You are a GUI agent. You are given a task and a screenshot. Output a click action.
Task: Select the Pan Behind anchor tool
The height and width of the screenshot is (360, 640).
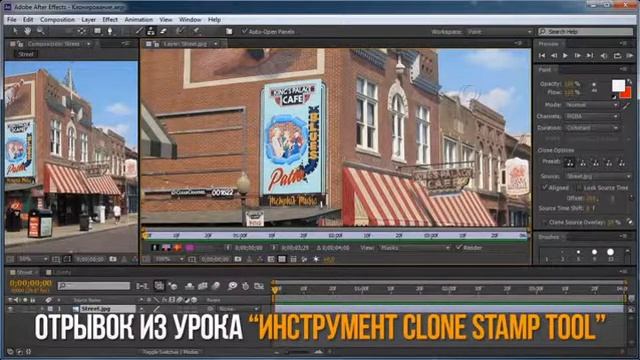[x=82, y=31]
